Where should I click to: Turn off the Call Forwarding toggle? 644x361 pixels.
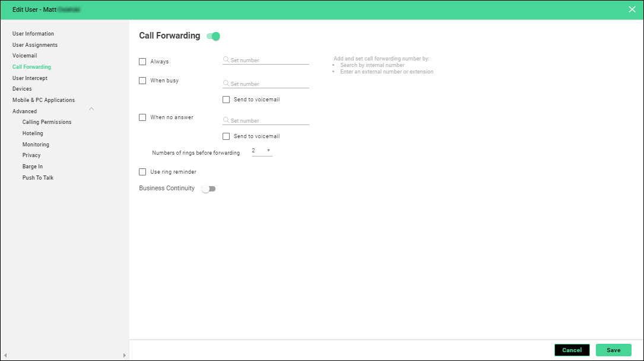[213, 36]
